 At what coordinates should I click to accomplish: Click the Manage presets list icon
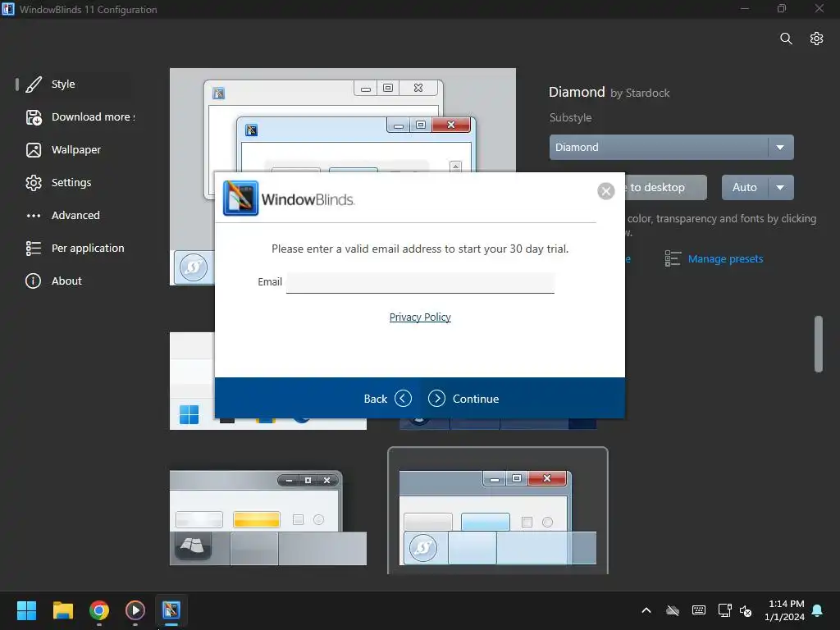coord(673,258)
